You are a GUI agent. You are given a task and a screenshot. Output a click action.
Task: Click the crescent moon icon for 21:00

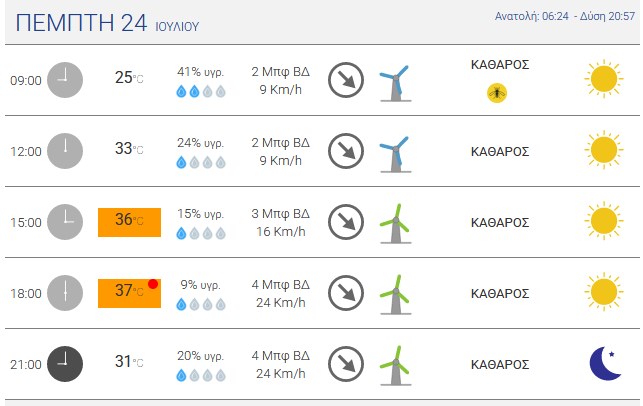(606, 363)
